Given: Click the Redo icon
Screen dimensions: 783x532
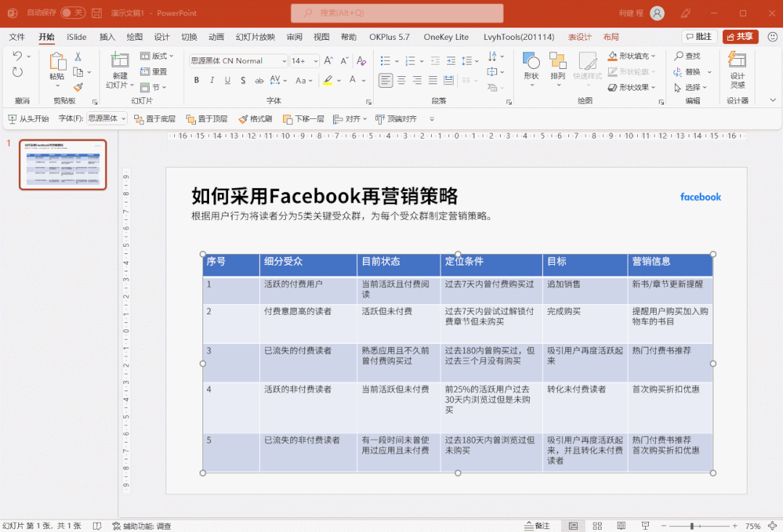Looking at the screenshot, I should [x=17, y=72].
